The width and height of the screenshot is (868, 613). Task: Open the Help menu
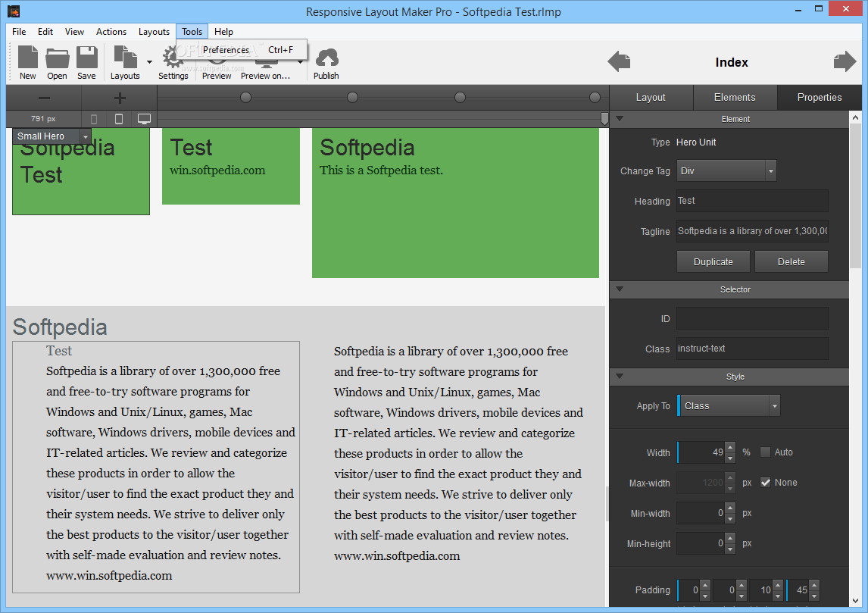(223, 32)
